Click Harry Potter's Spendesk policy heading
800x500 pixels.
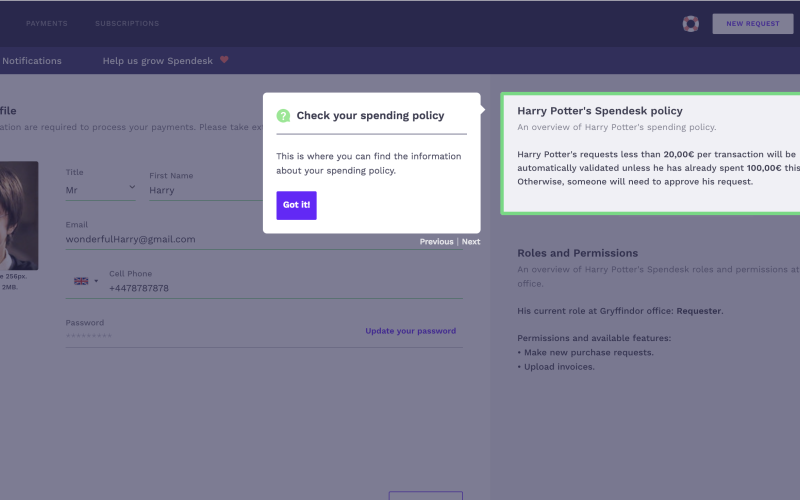coord(600,111)
